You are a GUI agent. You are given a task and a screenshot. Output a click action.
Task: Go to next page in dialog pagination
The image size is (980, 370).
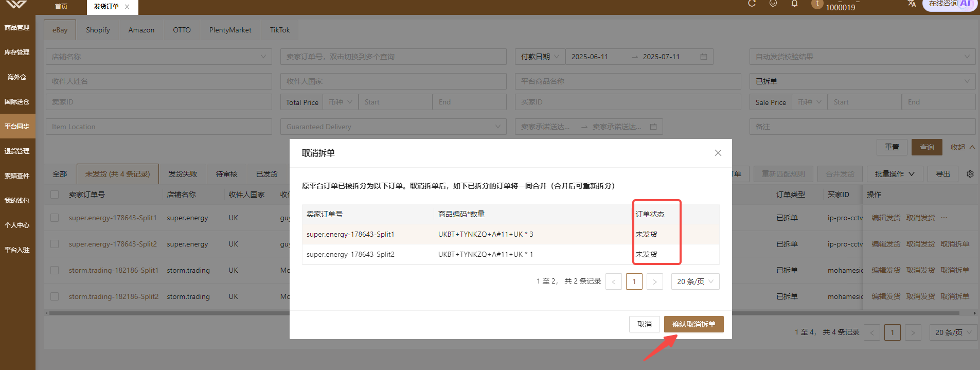pos(655,281)
